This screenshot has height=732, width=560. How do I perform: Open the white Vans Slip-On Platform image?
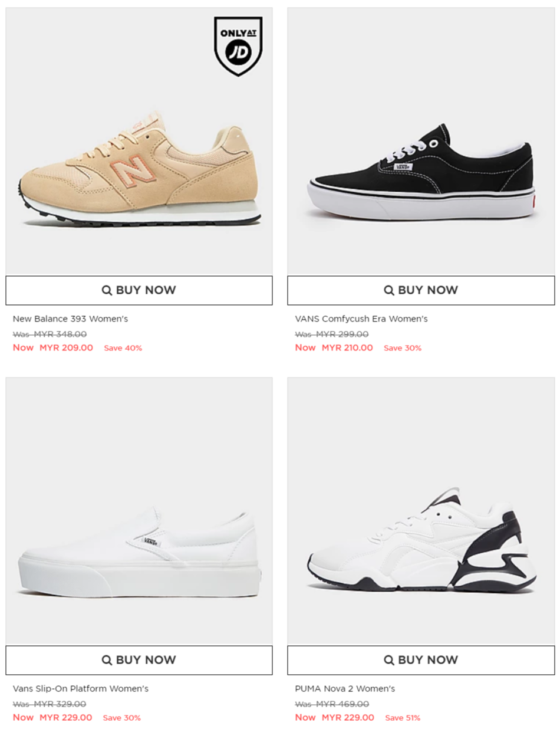[139, 511]
